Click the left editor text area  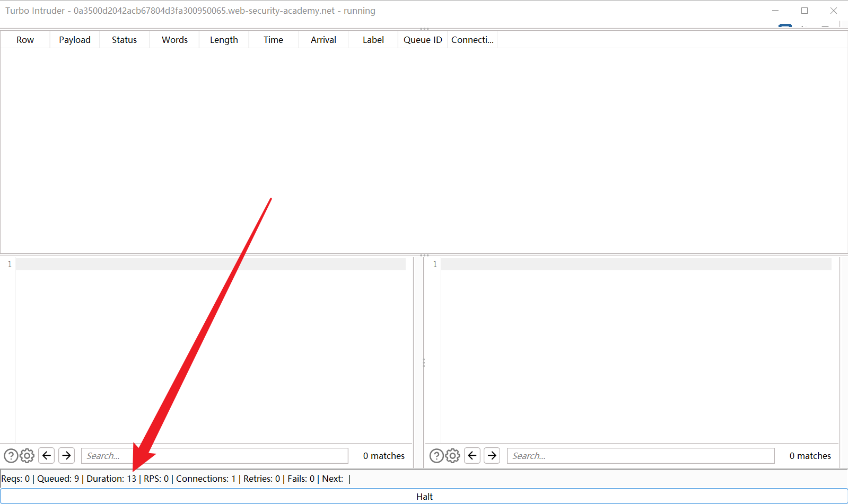[211, 350]
